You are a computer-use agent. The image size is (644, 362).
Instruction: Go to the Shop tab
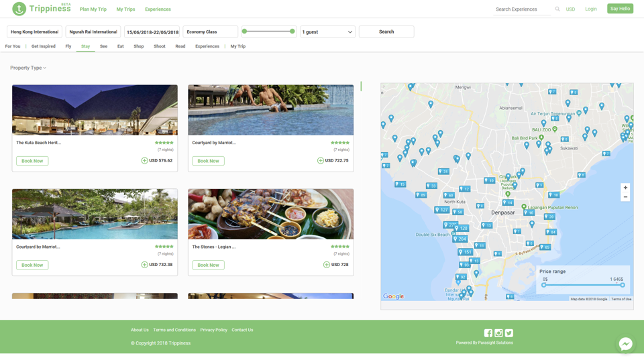click(139, 46)
